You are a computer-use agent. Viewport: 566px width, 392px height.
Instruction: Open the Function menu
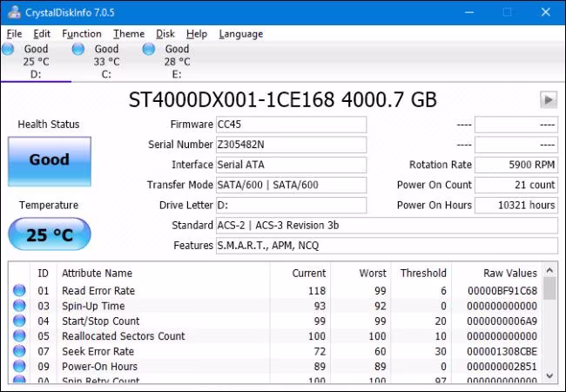click(x=82, y=34)
